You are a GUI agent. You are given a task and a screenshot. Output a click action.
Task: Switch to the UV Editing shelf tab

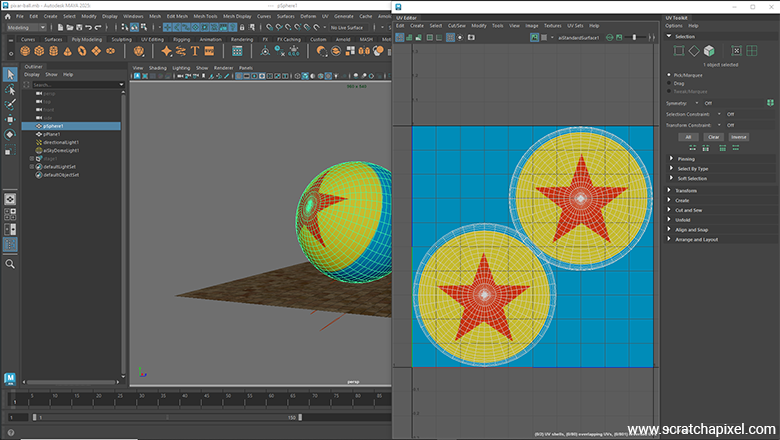pos(152,39)
